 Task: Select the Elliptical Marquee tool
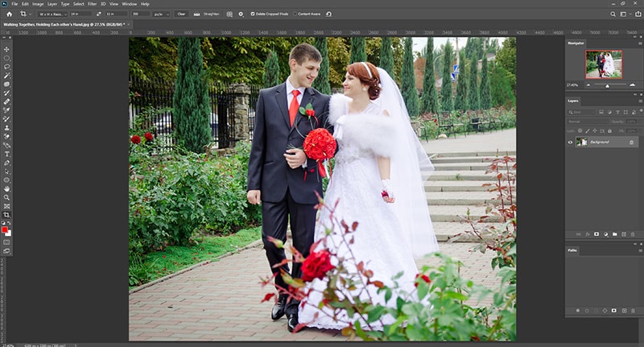(6, 58)
